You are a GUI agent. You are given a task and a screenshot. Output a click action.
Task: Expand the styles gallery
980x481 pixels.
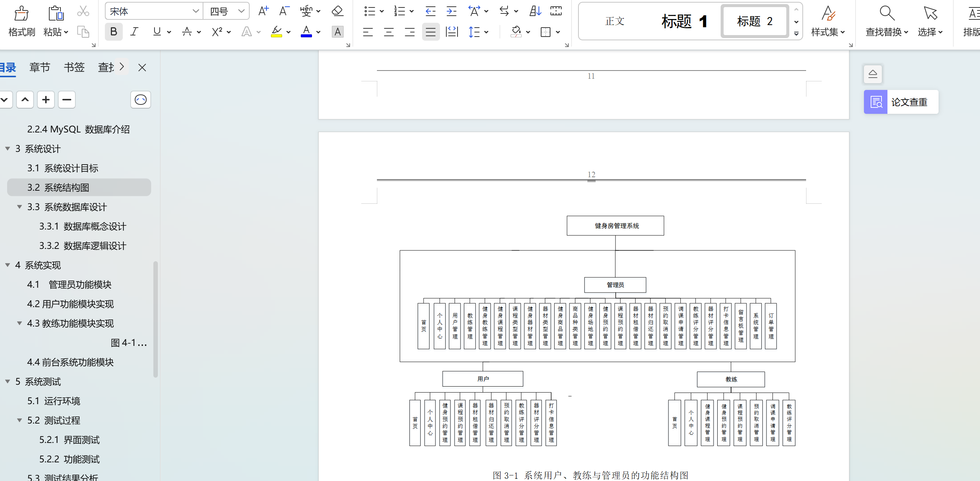tap(796, 34)
